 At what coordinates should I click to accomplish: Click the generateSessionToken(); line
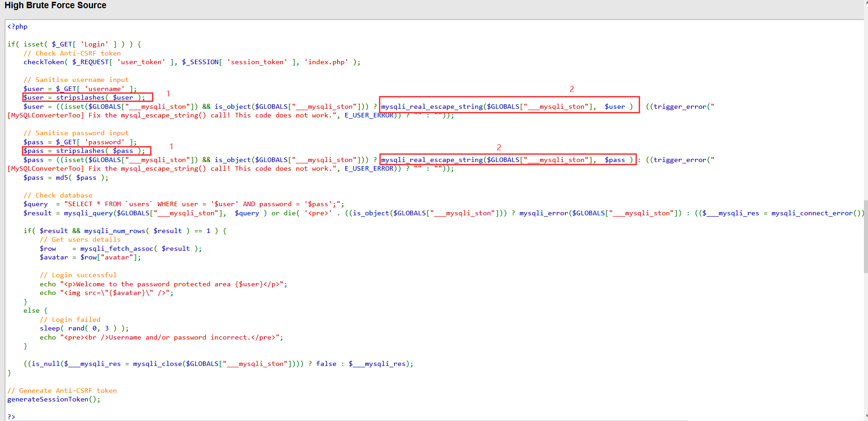(54, 399)
